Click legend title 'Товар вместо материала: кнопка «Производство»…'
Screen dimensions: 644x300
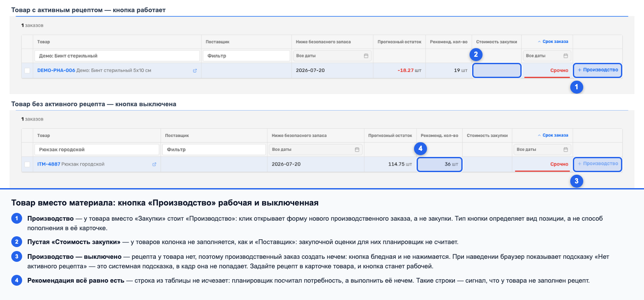165,203
